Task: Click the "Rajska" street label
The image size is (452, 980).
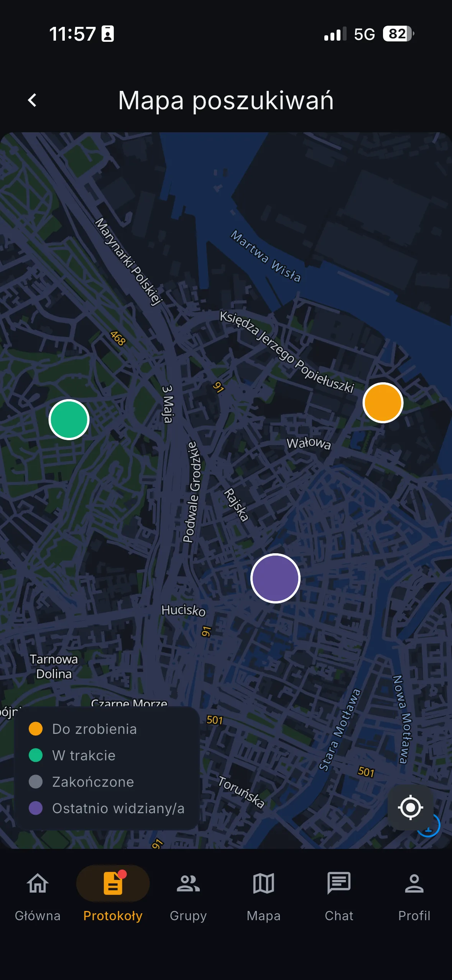Action: coord(237,505)
